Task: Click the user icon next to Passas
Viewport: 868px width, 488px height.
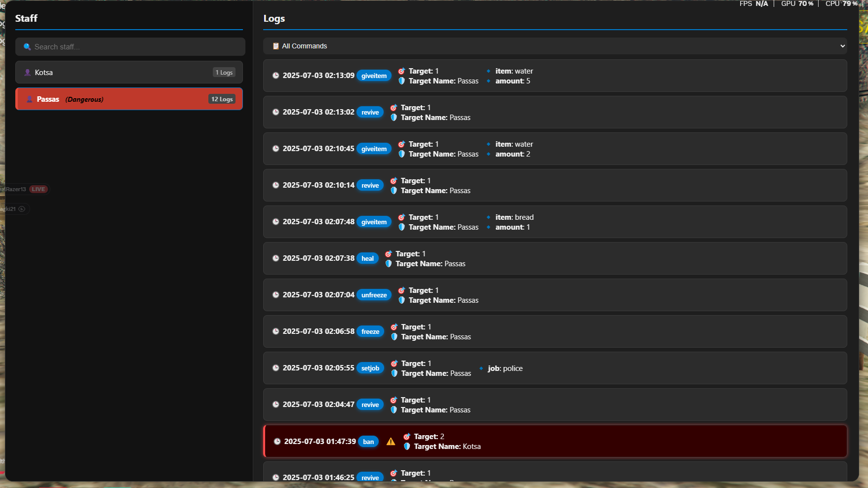Action: (x=30, y=99)
